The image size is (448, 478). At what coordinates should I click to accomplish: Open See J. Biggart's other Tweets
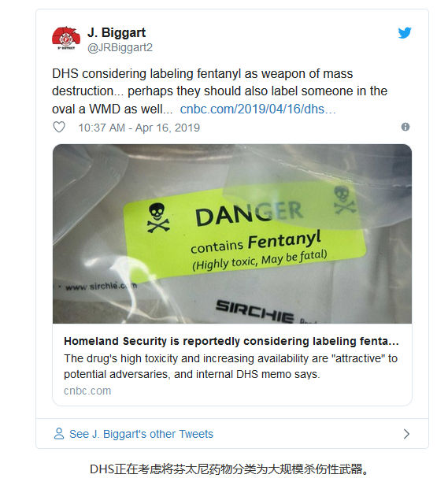(141, 434)
